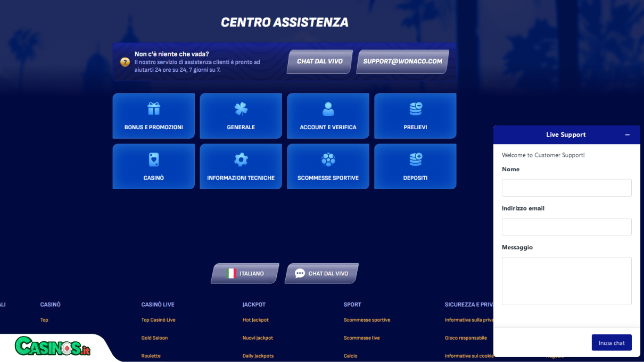644x362 pixels.
Task: Open the Calcio footer link
Action: point(350,356)
